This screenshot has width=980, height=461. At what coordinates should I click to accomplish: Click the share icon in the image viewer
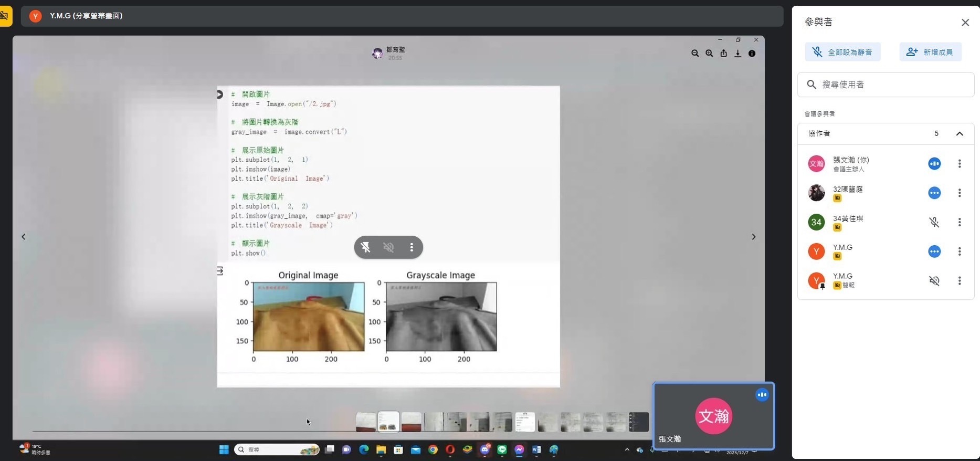tap(723, 53)
